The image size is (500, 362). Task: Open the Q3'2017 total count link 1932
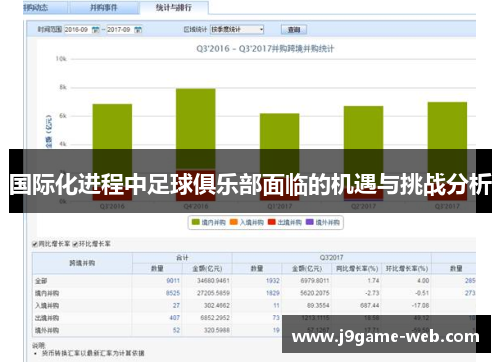[x=273, y=281]
